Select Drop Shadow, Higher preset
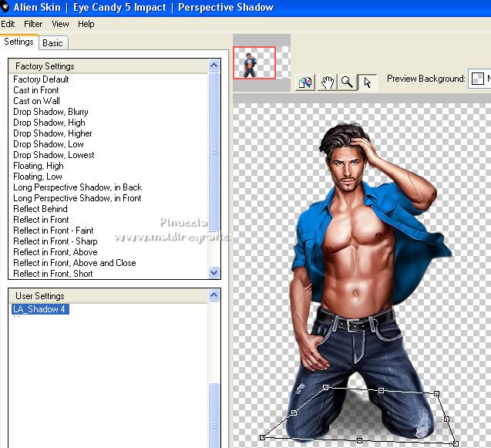Viewport: 491px width, 448px height. click(52, 133)
